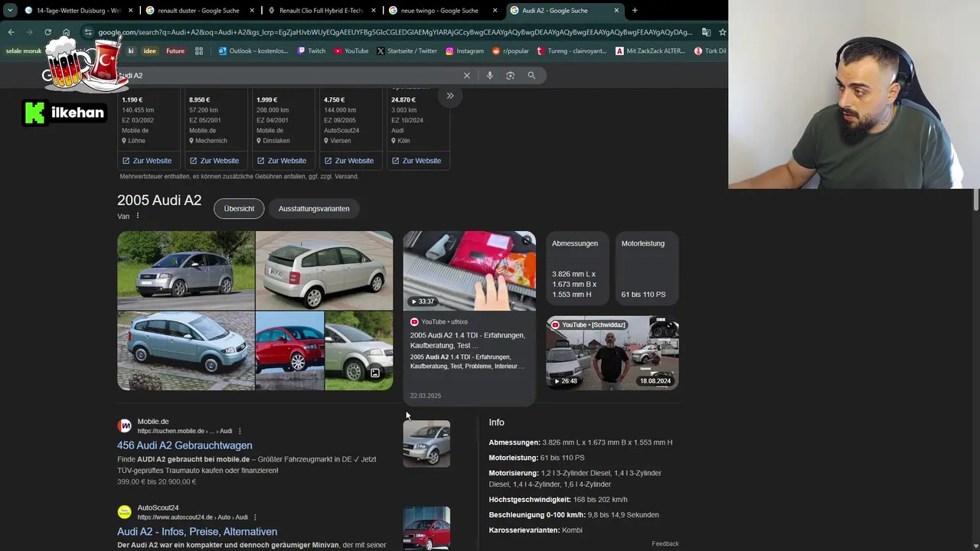Switch to the neue twingo search tab
980x551 pixels.
pyautogui.click(x=442, y=11)
